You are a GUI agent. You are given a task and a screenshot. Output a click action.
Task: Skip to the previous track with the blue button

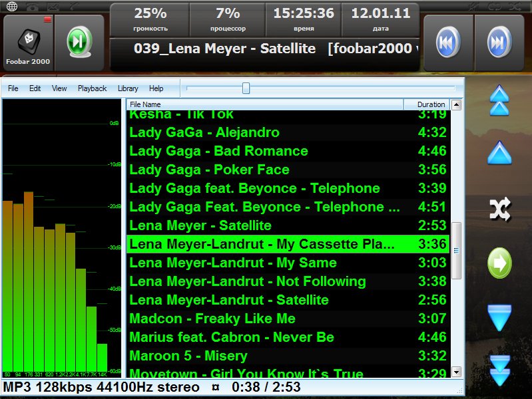tap(448, 43)
